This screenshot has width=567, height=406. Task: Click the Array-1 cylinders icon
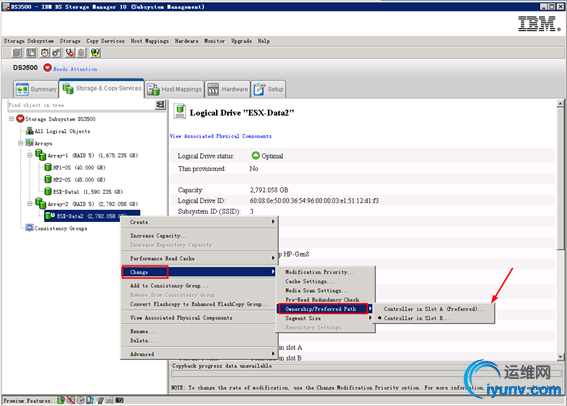coord(40,155)
